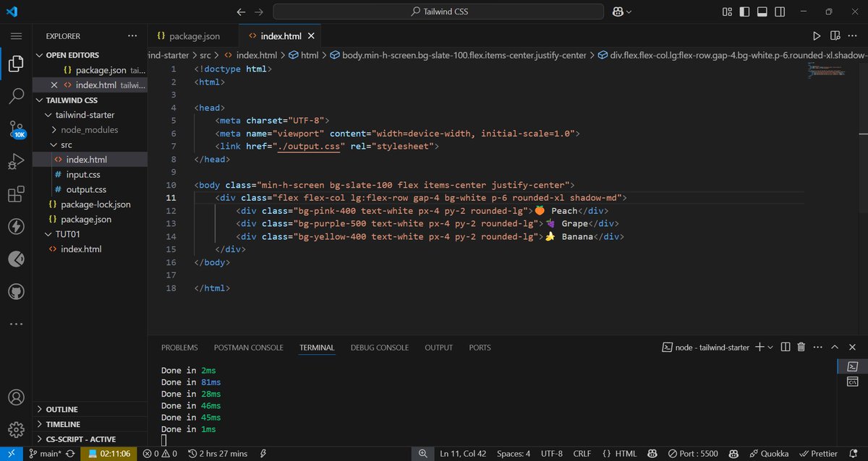Screen dimensions: 868x461
Task: Synchronize changes icon in status bar
Action: click(x=70, y=454)
